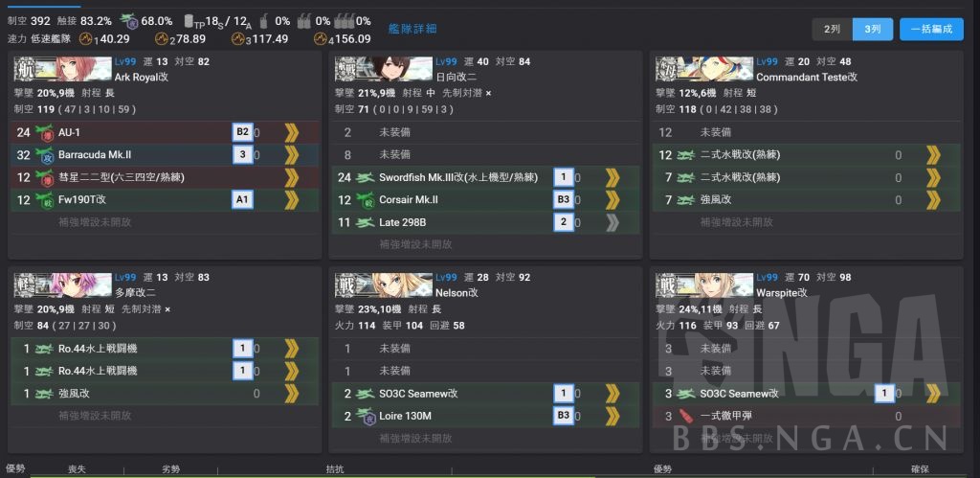980x478 pixels.
Task: Click the Lv99 level on Nelson改
Action: (x=447, y=277)
